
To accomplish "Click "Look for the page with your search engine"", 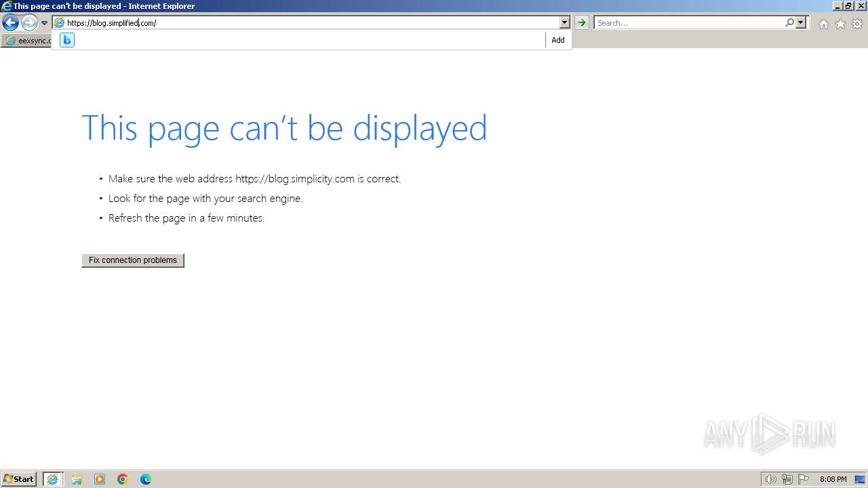I will [205, 199].
